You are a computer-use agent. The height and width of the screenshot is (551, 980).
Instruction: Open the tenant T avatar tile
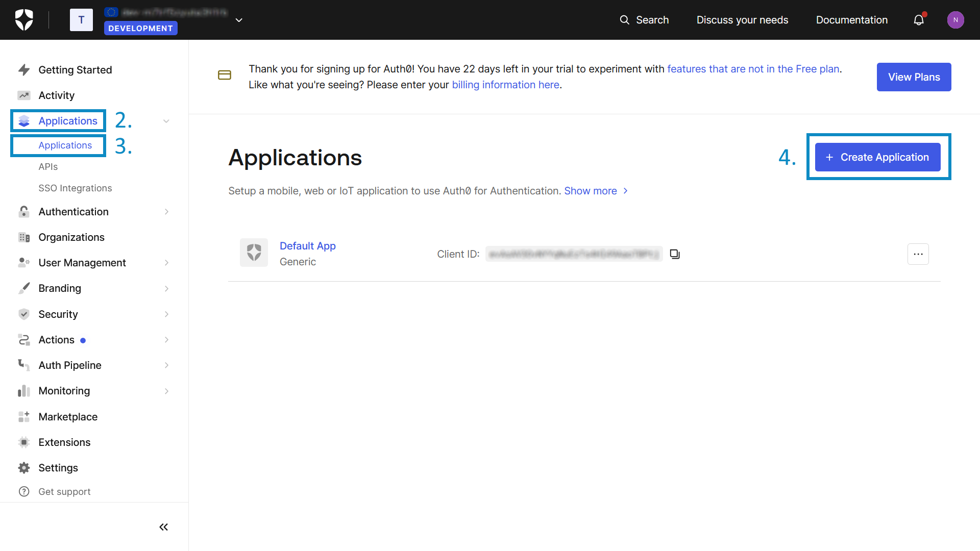[81, 20]
